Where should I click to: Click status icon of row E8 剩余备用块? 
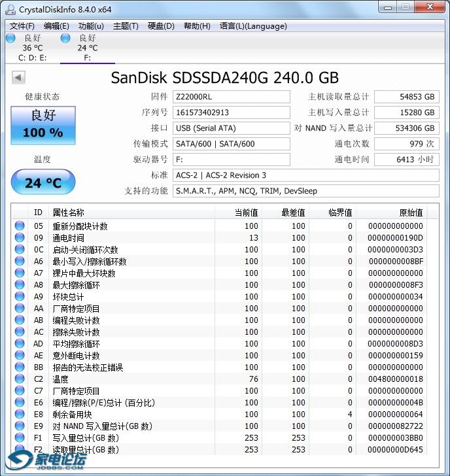pos(20,414)
